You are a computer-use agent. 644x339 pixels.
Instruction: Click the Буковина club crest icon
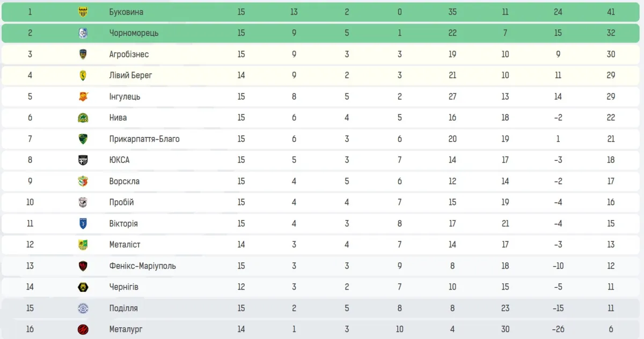pos(83,12)
